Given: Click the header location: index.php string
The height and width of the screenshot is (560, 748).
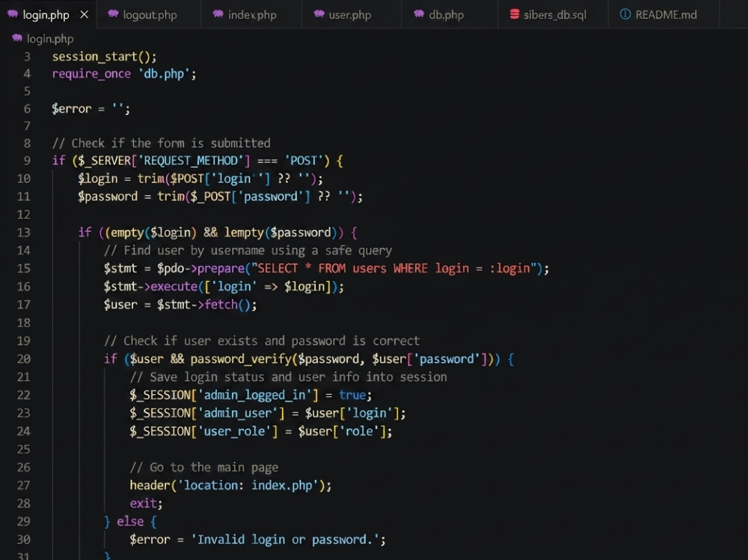Looking at the screenshot, I should 248,485.
